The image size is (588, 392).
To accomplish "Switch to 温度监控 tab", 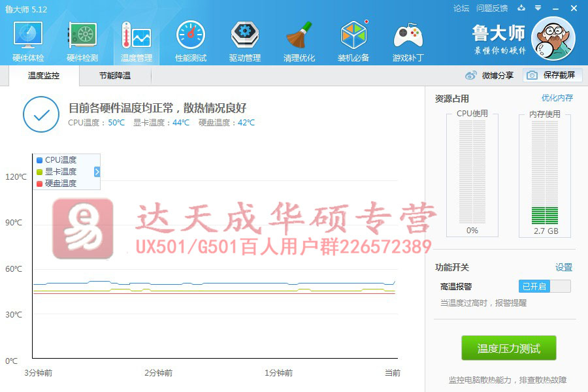I will [44, 76].
